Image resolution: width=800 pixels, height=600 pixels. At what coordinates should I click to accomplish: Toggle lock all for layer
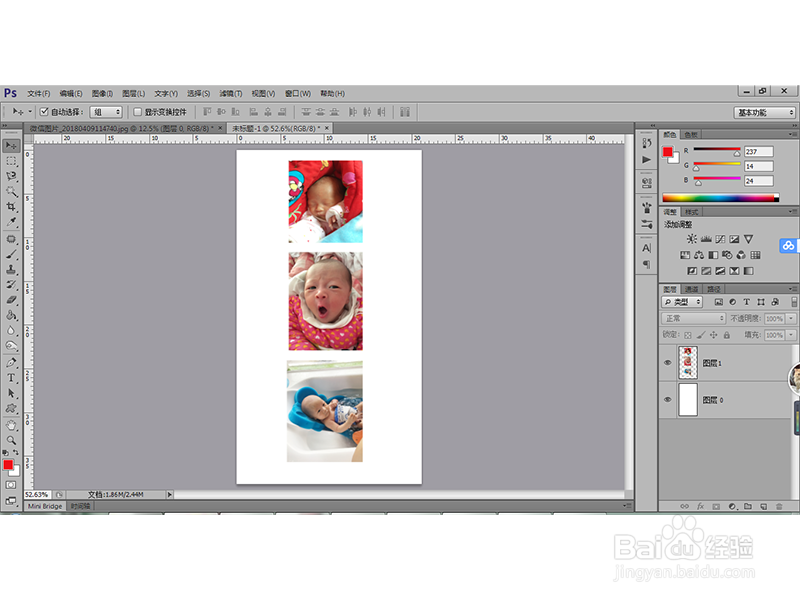point(727,335)
